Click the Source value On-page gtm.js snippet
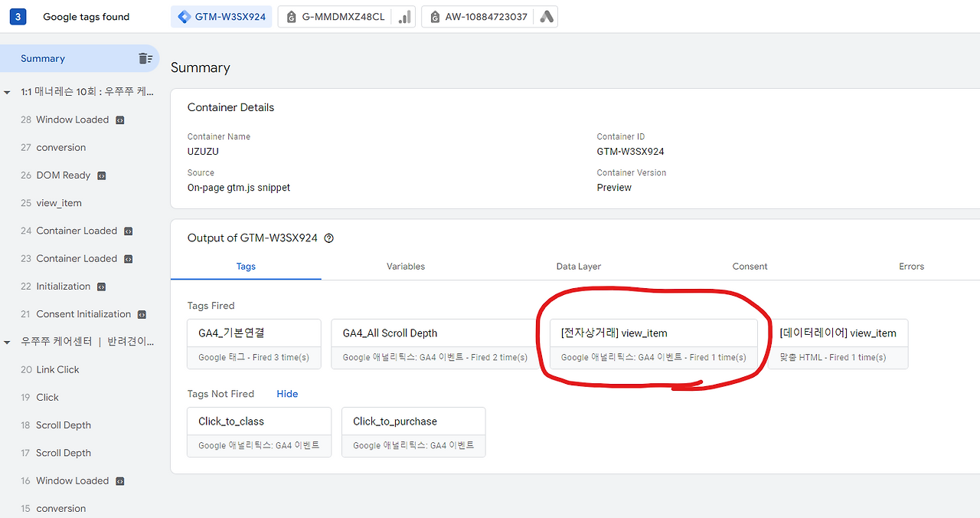The width and height of the screenshot is (980, 518). [239, 188]
